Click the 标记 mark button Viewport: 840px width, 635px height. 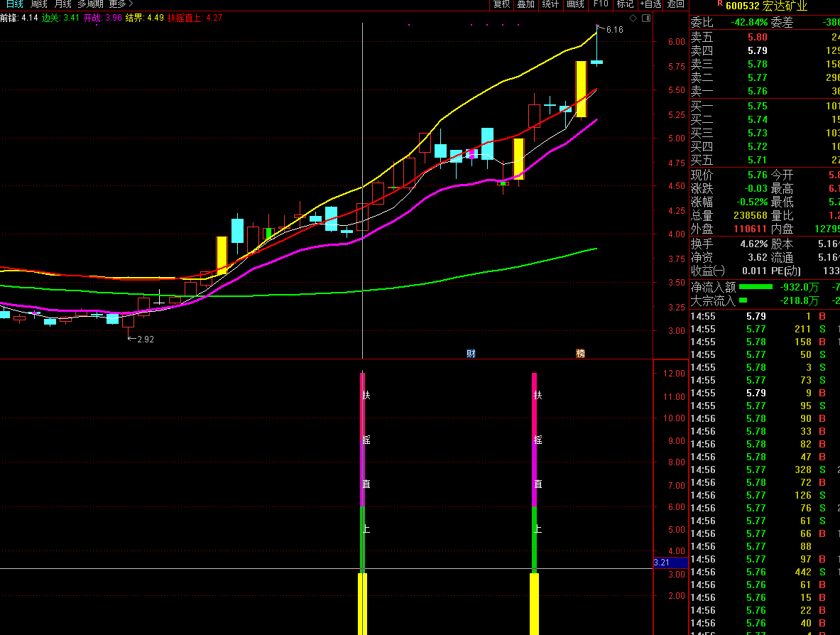625,4
